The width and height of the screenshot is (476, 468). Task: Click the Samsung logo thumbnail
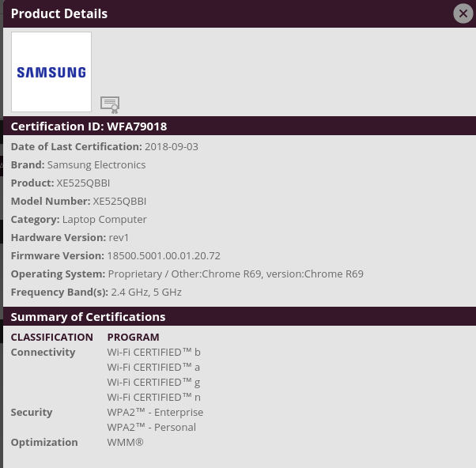[x=51, y=72]
